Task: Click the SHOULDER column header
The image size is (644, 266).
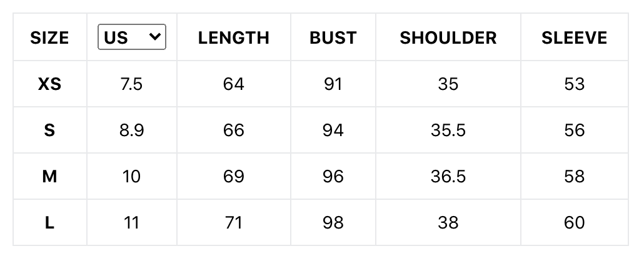Action: 448,37
